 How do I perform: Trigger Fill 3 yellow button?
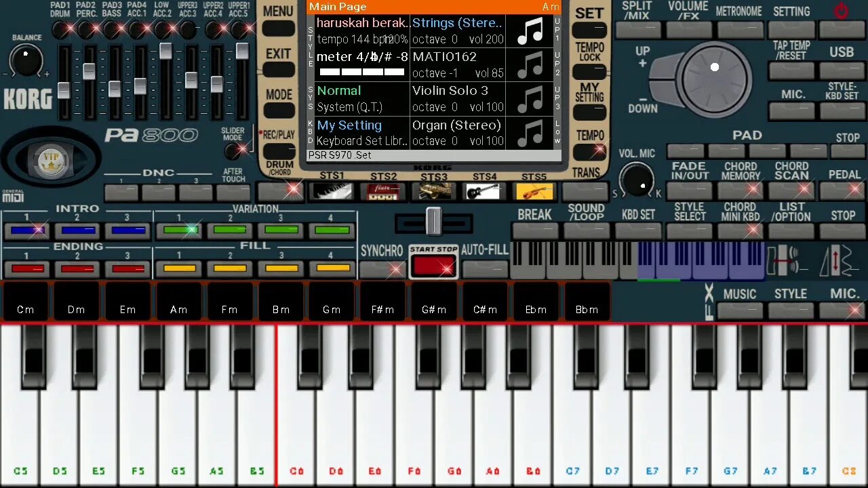coord(281,269)
